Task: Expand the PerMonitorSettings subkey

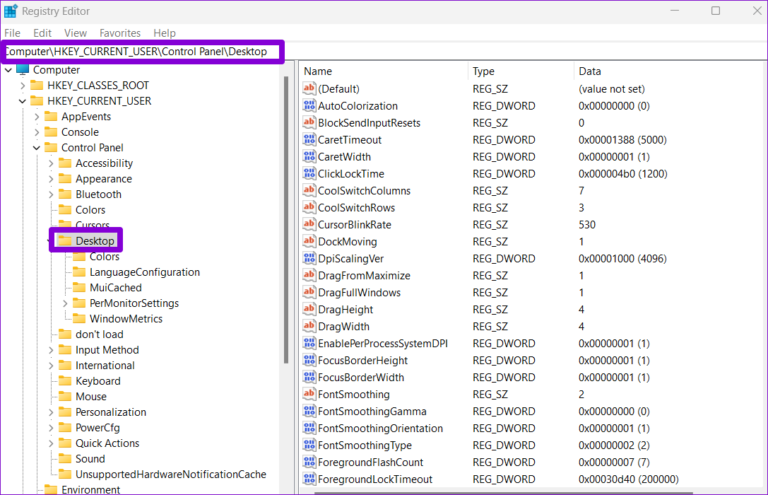Action: coord(66,303)
